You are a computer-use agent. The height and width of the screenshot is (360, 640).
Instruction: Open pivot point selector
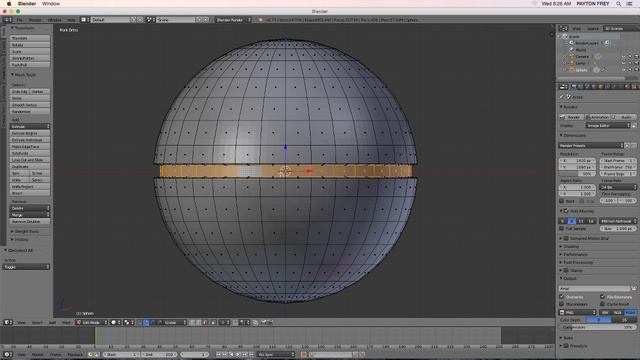128,322
